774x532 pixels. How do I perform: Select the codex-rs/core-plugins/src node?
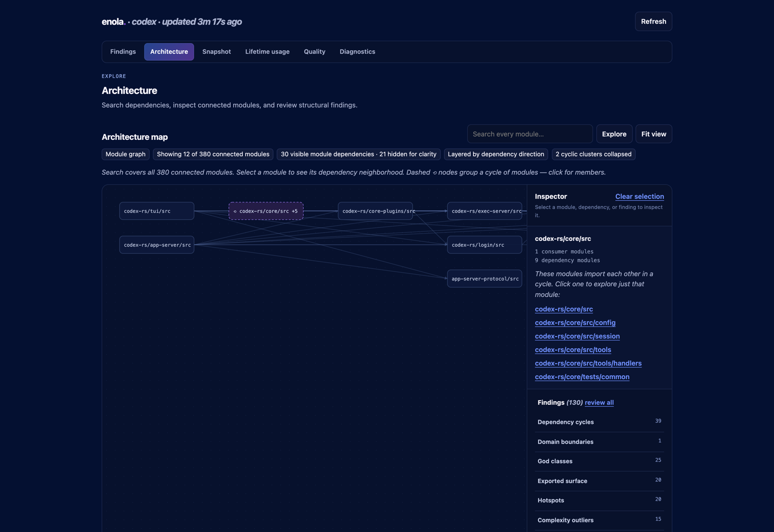click(375, 211)
